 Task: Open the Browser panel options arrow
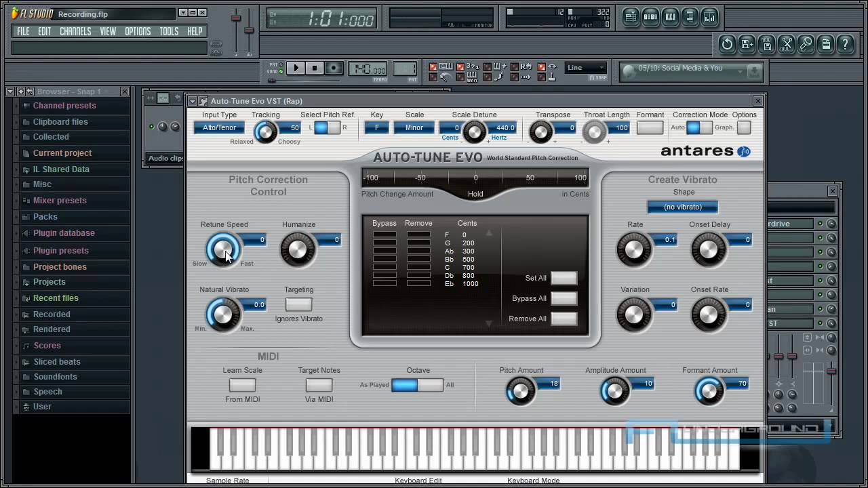(x=10, y=91)
